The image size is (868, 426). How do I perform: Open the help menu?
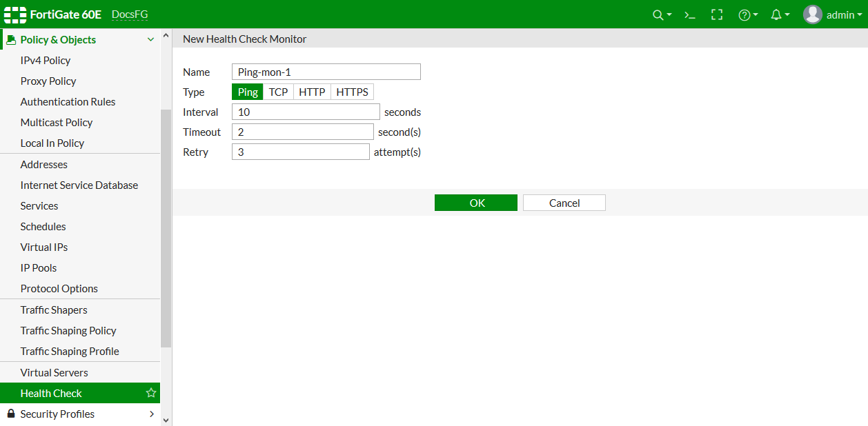[x=744, y=14]
